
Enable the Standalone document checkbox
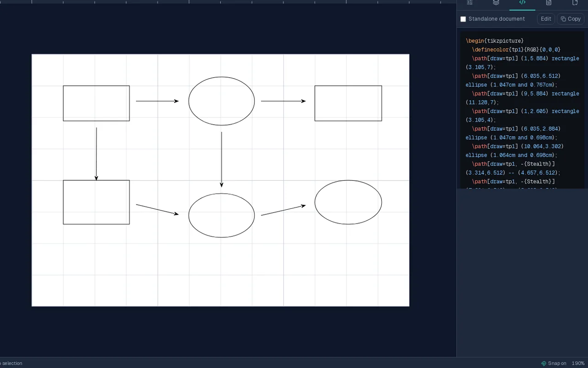[x=463, y=19]
